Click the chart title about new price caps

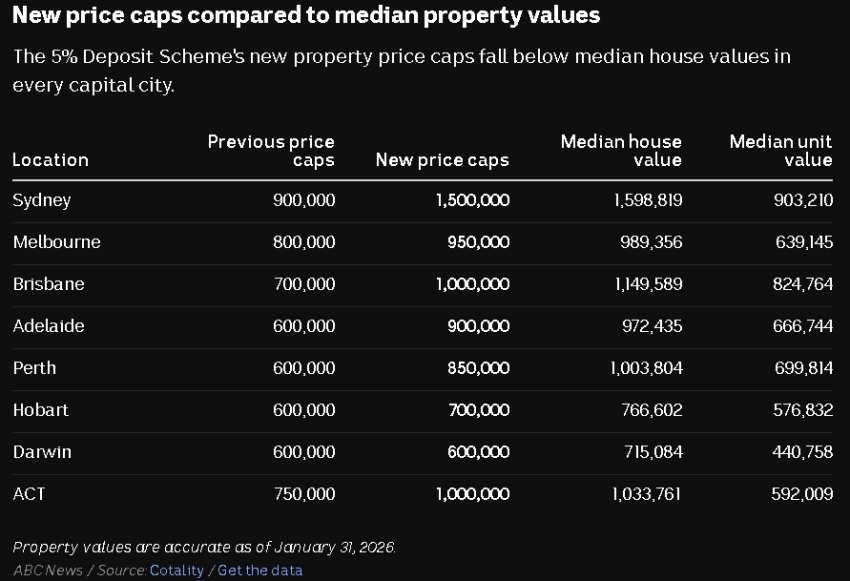[306, 15]
